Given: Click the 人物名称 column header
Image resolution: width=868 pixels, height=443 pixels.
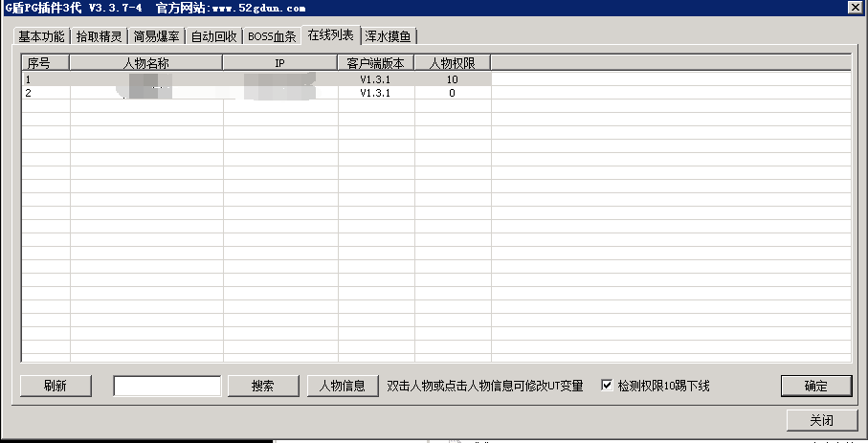Looking at the screenshot, I should pyautogui.click(x=146, y=63).
